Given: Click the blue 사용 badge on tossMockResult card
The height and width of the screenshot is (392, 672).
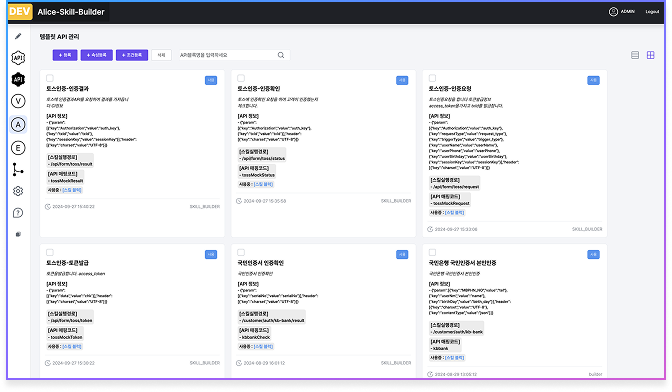Looking at the screenshot, I should [211, 80].
